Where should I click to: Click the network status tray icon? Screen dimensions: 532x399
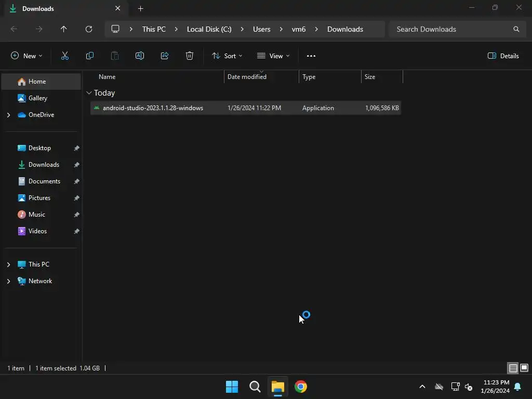pos(455,387)
